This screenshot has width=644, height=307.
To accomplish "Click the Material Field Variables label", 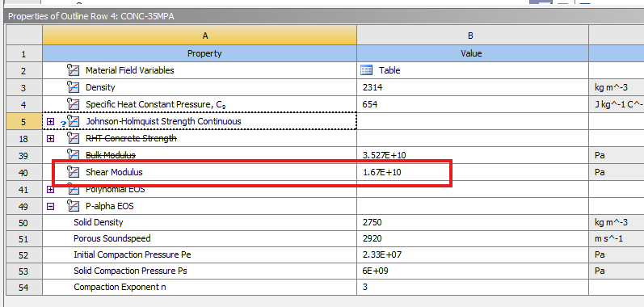I will (x=130, y=70).
